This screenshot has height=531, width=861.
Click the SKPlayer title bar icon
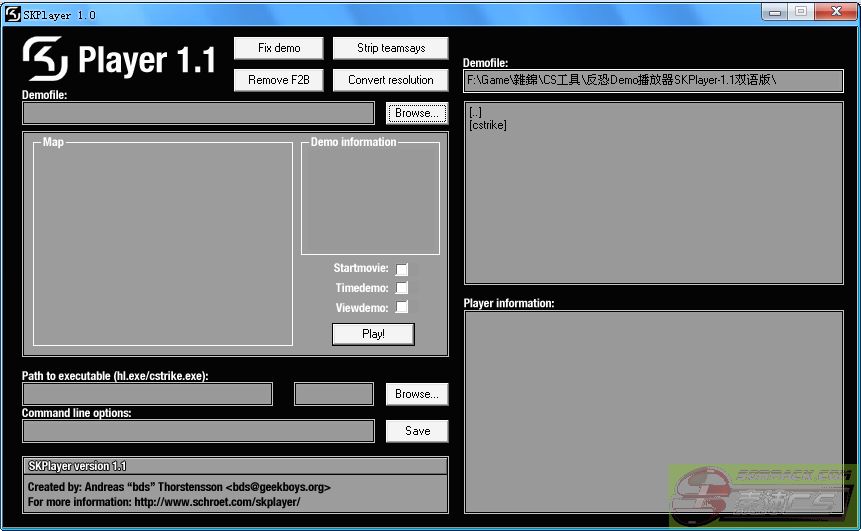(x=13, y=14)
